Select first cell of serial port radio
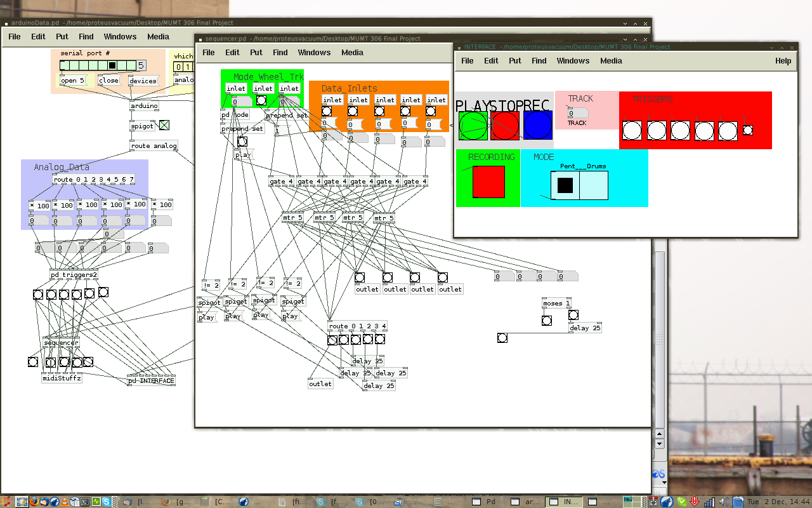This screenshot has height=508, width=812. tap(65, 65)
